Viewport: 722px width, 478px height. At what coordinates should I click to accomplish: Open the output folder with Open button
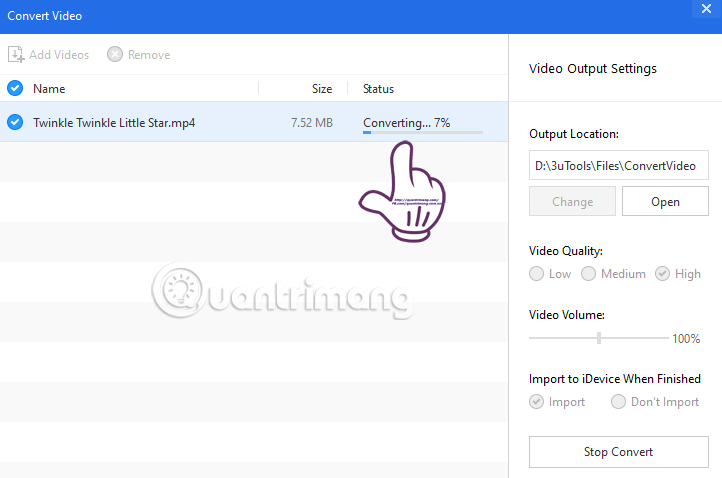click(665, 201)
